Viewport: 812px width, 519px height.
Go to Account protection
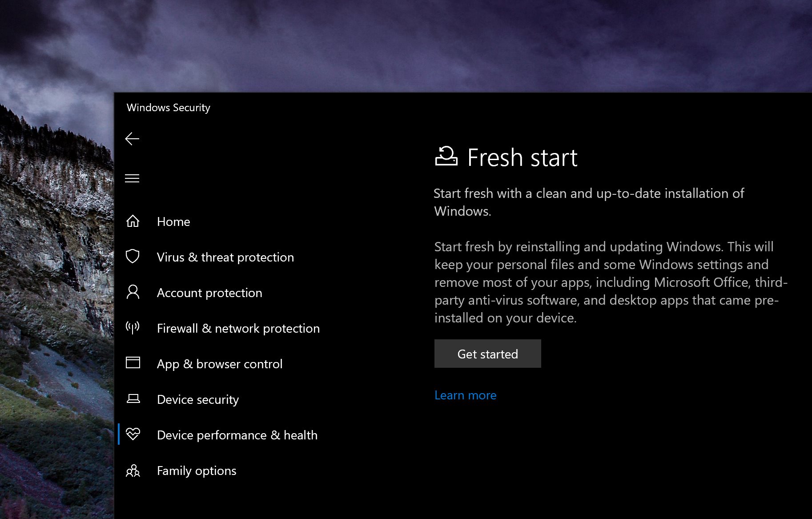(x=209, y=293)
